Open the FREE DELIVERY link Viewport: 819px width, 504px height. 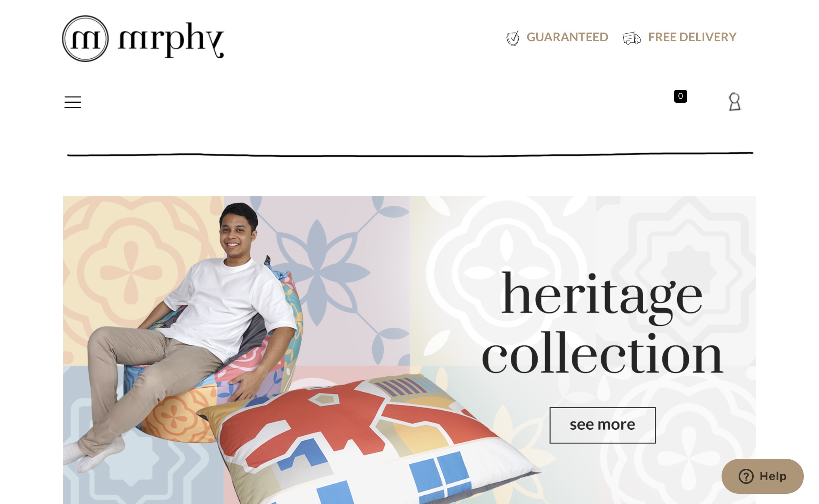tap(692, 37)
